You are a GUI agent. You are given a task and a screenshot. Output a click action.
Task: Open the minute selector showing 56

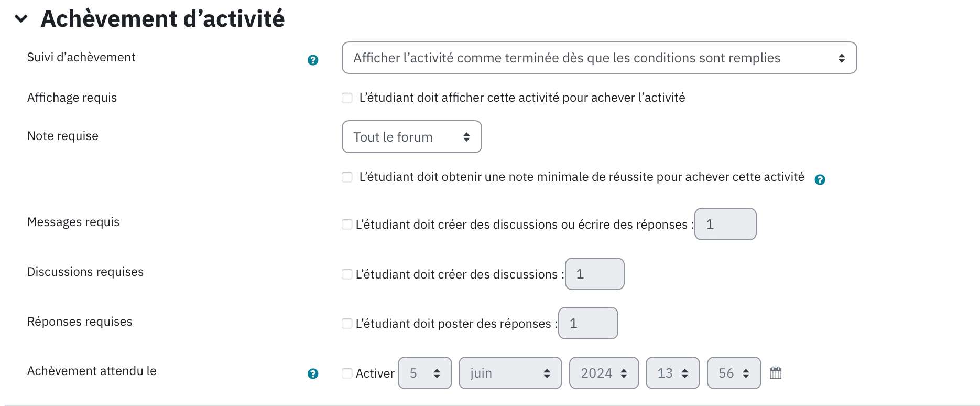[x=734, y=373]
